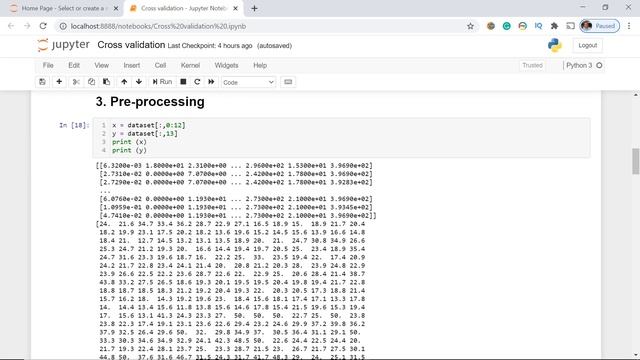Image resolution: width=640 pixels, height=360 pixels.
Task: Open the View menu
Action: click(x=102, y=65)
